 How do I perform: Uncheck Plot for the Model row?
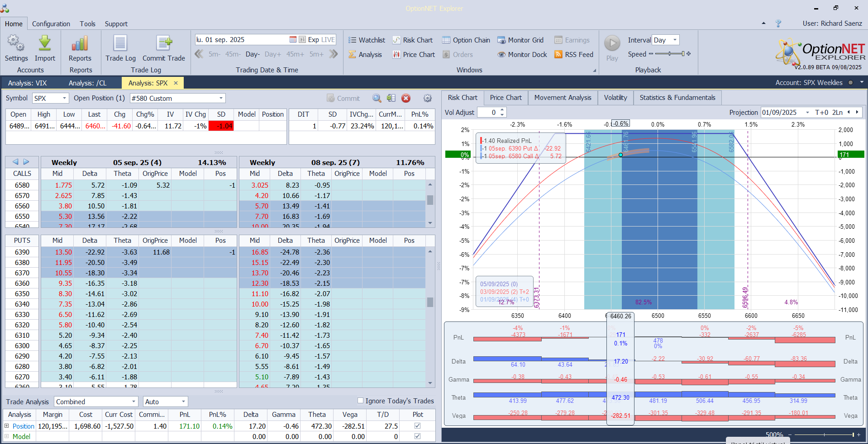(x=418, y=436)
